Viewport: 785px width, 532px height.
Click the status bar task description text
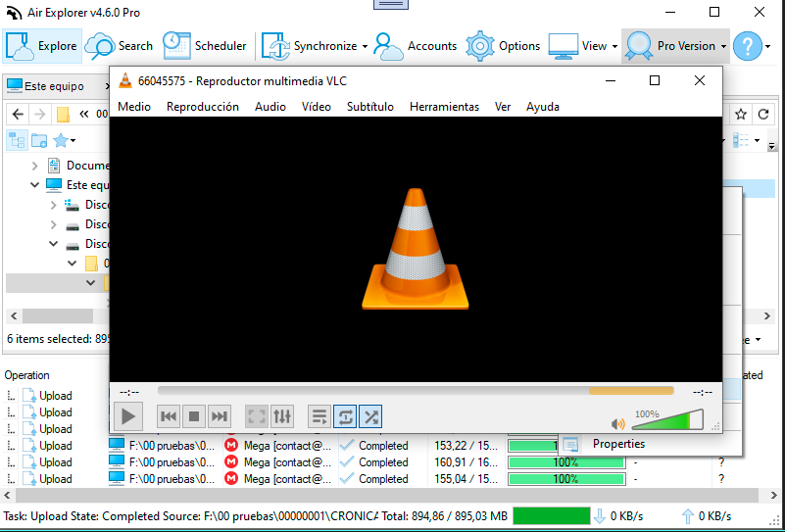coord(190,516)
